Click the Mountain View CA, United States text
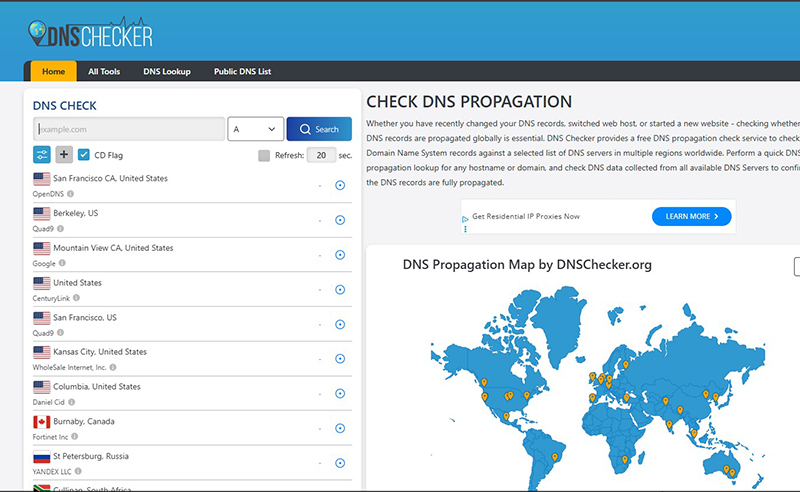The width and height of the screenshot is (800, 492). point(113,248)
